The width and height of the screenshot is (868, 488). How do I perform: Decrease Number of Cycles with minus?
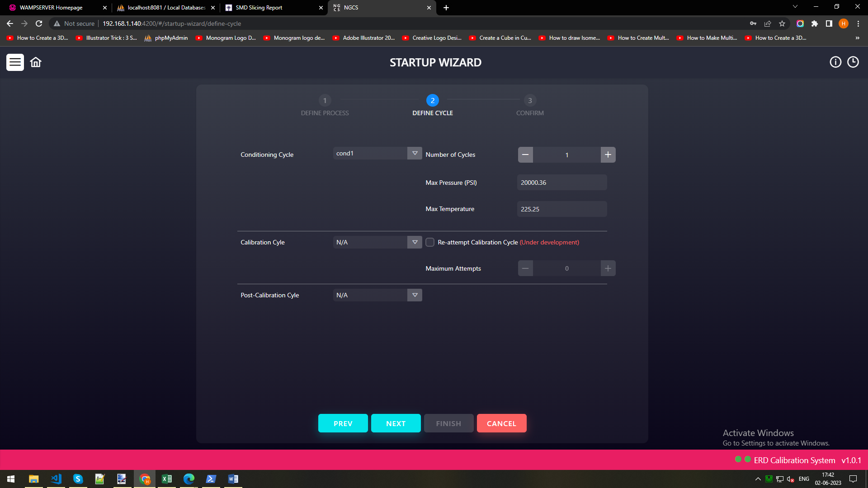coord(525,155)
